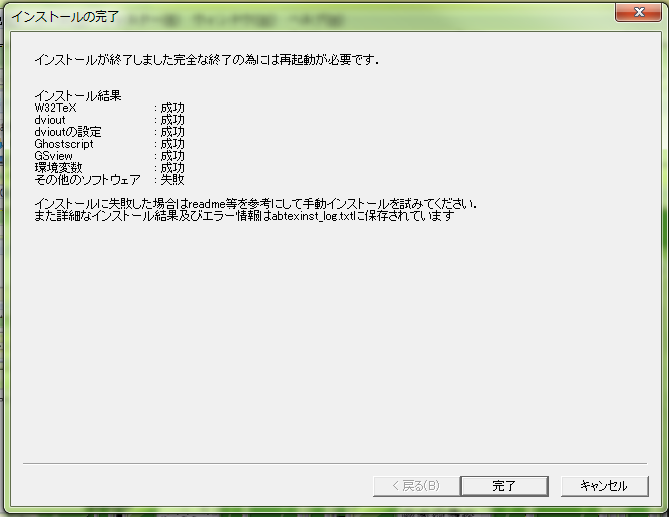669x517 pixels.
Task: Click the 完了 finish button
Action: click(x=504, y=486)
